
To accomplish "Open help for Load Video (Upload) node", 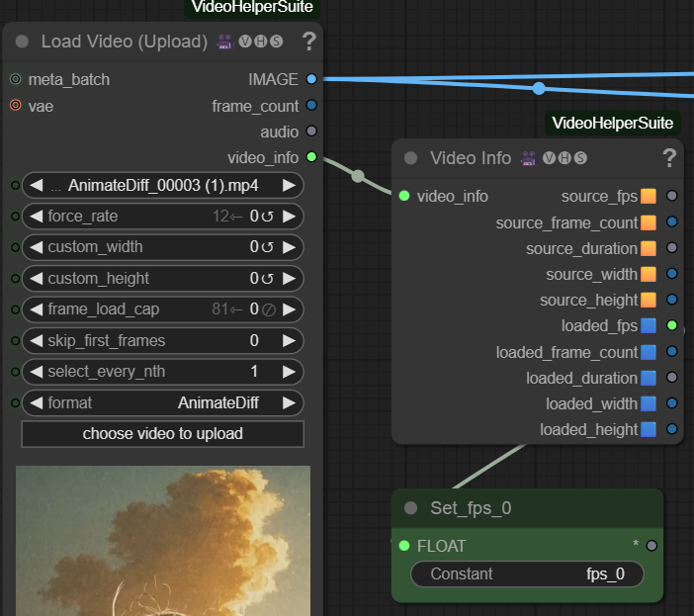I will tap(308, 42).
